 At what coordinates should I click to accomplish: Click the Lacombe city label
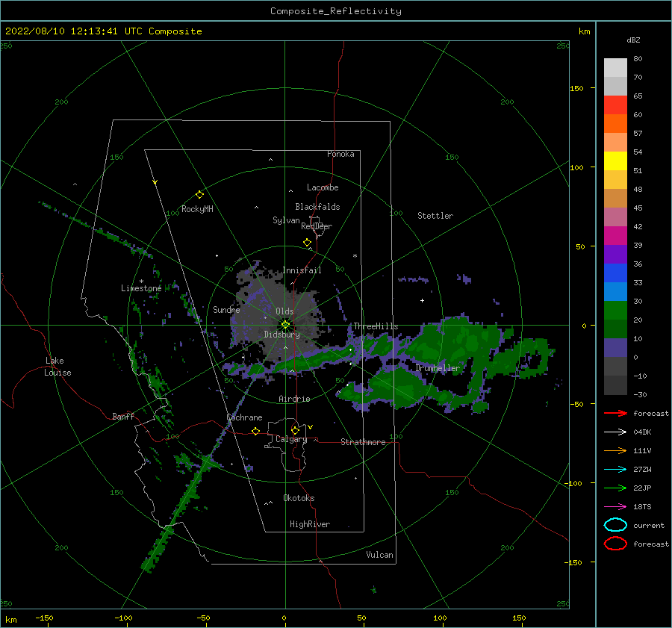323,187
